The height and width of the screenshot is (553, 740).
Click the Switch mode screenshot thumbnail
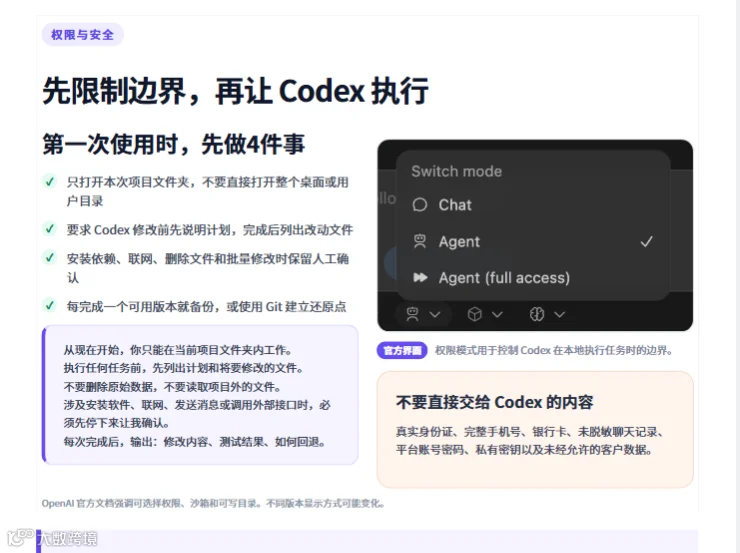pos(535,235)
